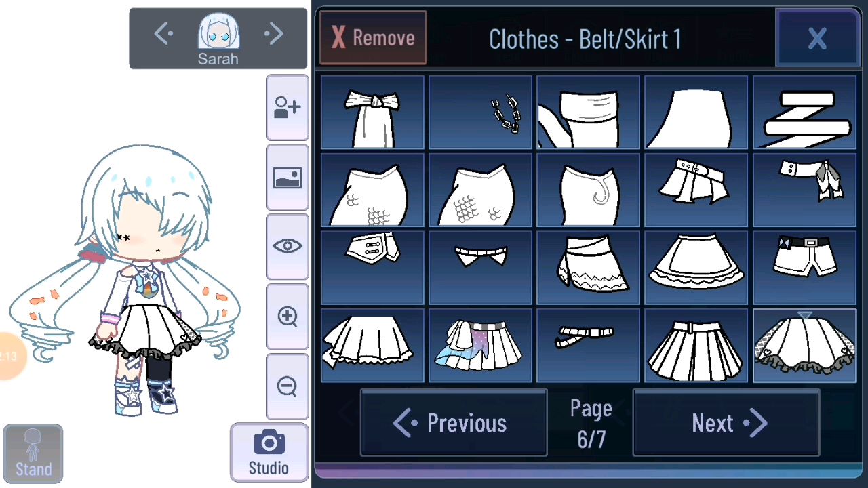Zoom in with the magnifier plus icon
The width and height of the screenshot is (868, 488).
[x=288, y=317]
